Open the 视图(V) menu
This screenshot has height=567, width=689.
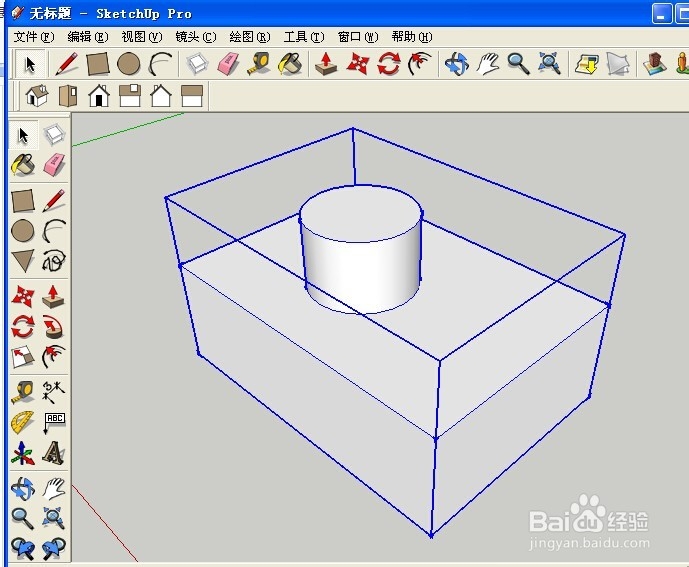[142, 37]
